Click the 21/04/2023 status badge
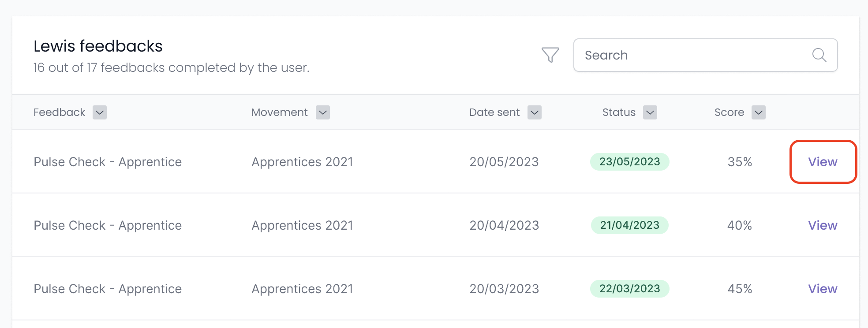This screenshot has width=868, height=328. pyautogui.click(x=630, y=225)
